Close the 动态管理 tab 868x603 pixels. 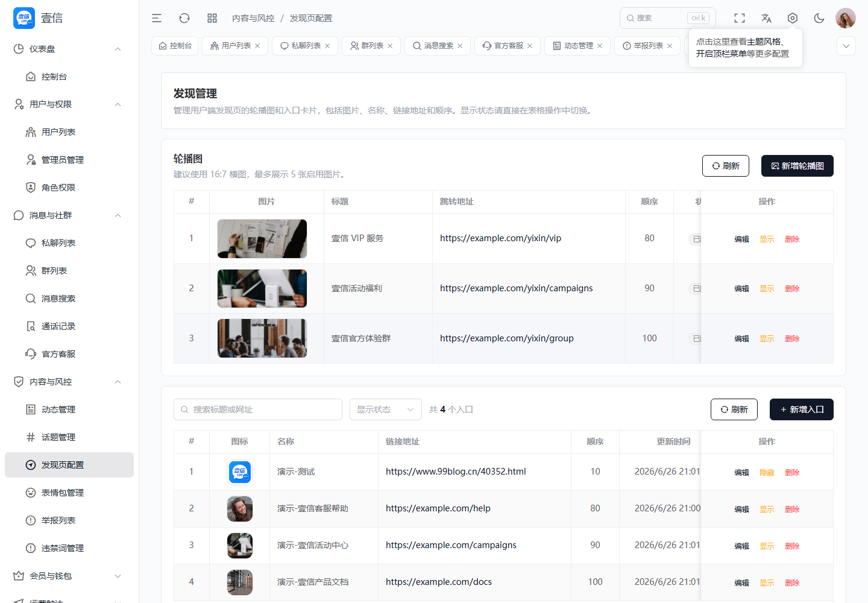click(600, 46)
